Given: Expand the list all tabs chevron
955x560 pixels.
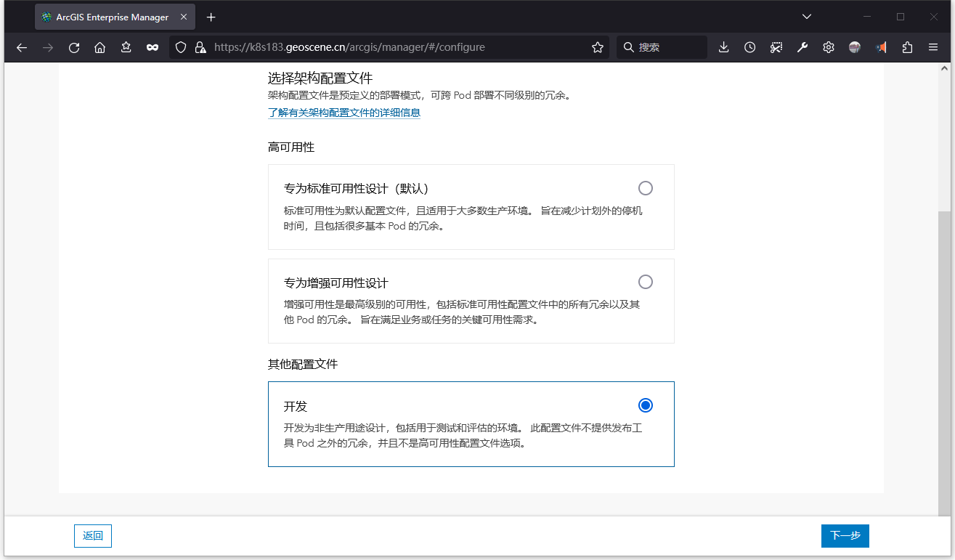Looking at the screenshot, I should point(807,17).
